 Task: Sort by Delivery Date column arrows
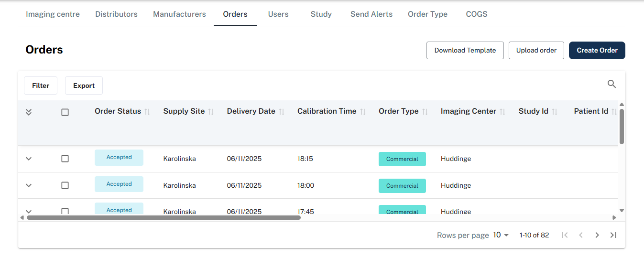pyautogui.click(x=282, y=112)
